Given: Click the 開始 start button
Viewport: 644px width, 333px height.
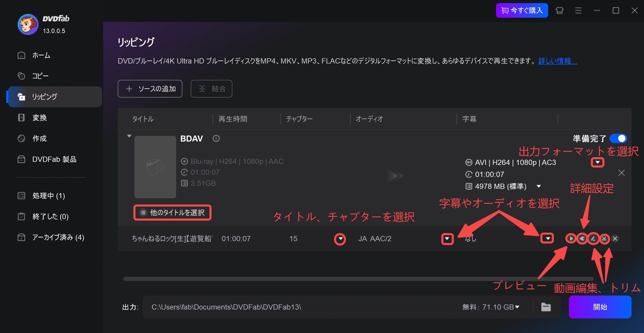Looking at the screenshot, I should click(600, 307).
